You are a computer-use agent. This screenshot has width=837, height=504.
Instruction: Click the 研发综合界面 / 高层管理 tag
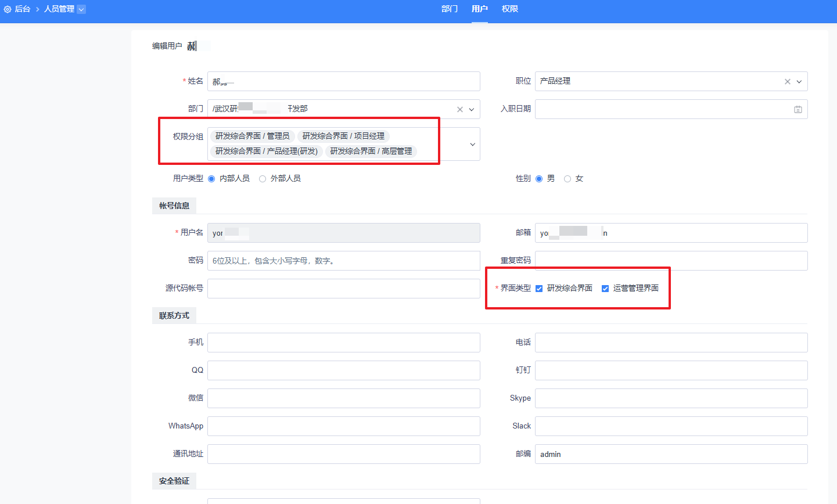(x=371, y=151)
